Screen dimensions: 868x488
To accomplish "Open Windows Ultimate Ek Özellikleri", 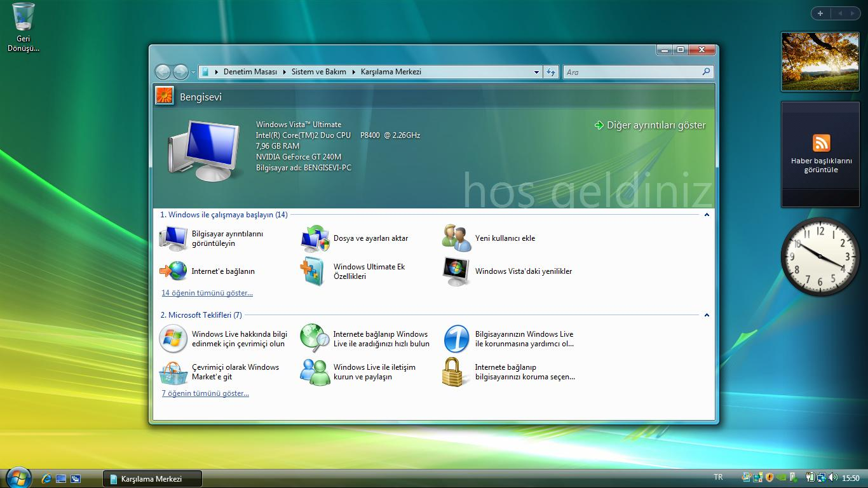I will pyautogui.click(x=354, y=271).
